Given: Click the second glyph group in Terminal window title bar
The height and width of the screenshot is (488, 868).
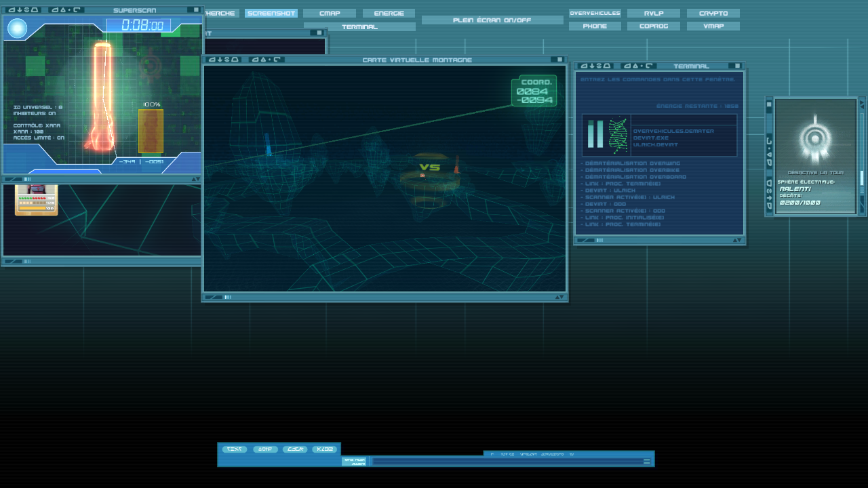Looking at the screenshot, I should click(639, 66).
